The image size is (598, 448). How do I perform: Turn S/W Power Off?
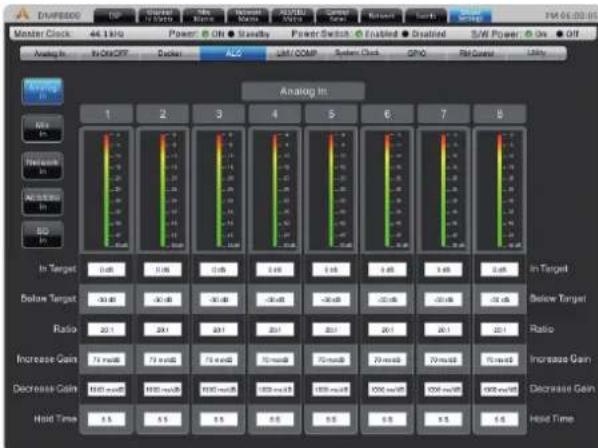pos(559,34)
